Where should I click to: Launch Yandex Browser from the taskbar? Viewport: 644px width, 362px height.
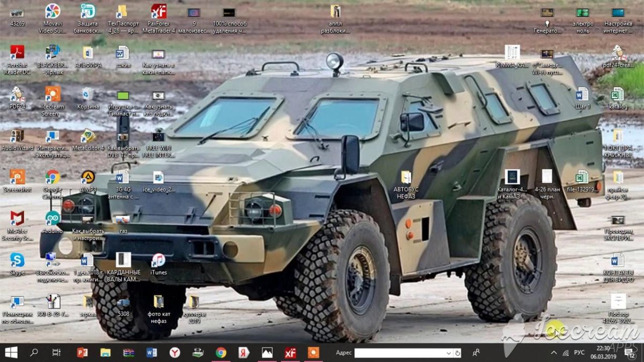tap(174, 353)
